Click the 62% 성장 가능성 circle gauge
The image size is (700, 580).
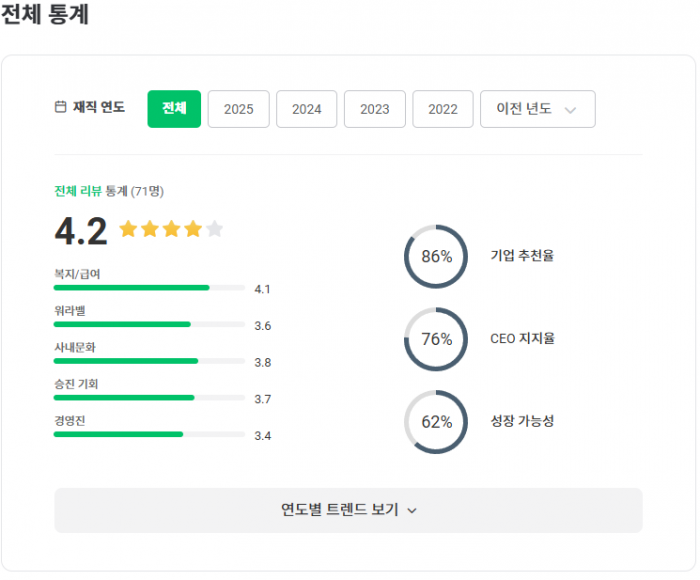pyautogui.click(x=436, y=421)
